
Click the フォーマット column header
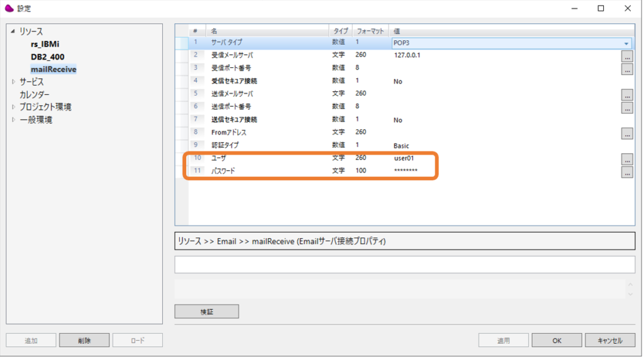[370, 31]
